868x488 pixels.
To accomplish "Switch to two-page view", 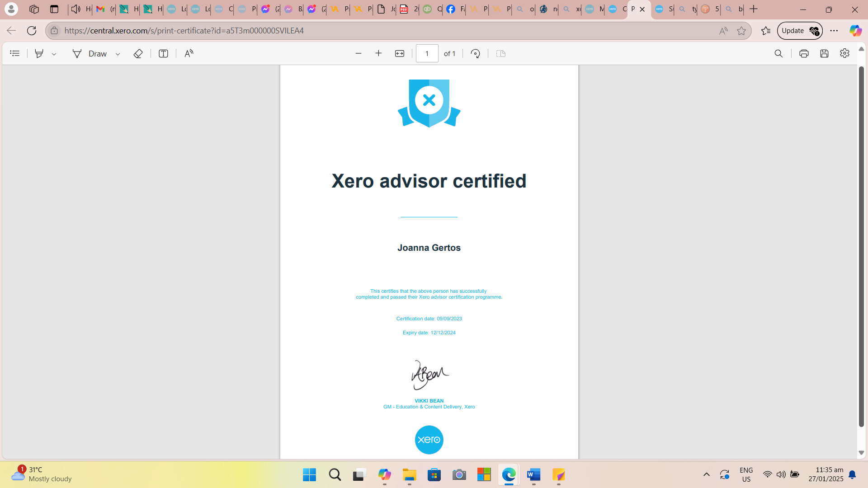I will pos(500,53).
